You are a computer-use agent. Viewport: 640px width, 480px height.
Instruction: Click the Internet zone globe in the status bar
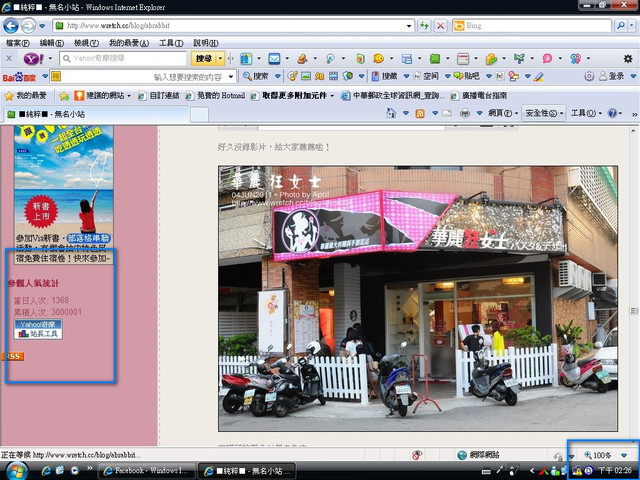(462, 455)
